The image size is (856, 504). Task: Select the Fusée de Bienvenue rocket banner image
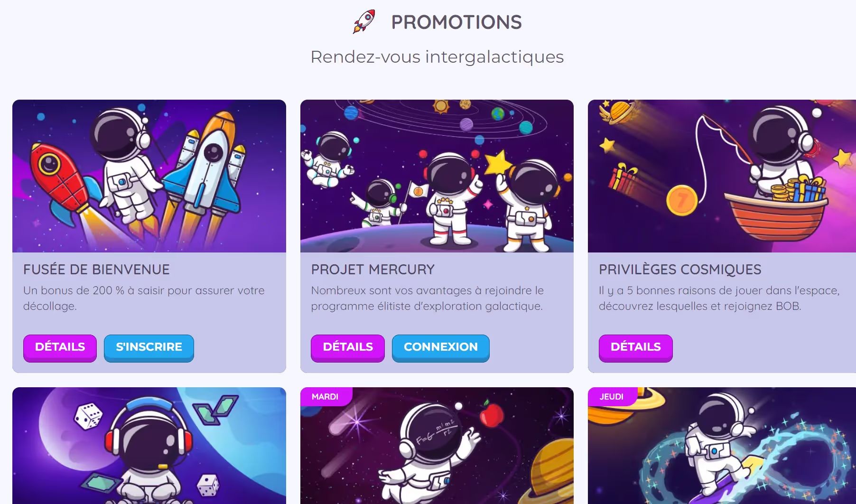pyautogui.click(x=149, y=176)
